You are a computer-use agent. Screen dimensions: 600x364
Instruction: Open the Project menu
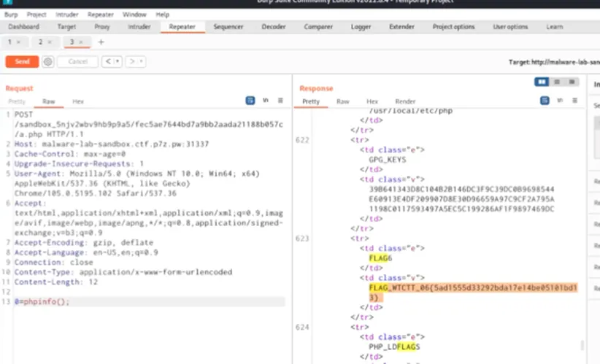tap(36, 15)
